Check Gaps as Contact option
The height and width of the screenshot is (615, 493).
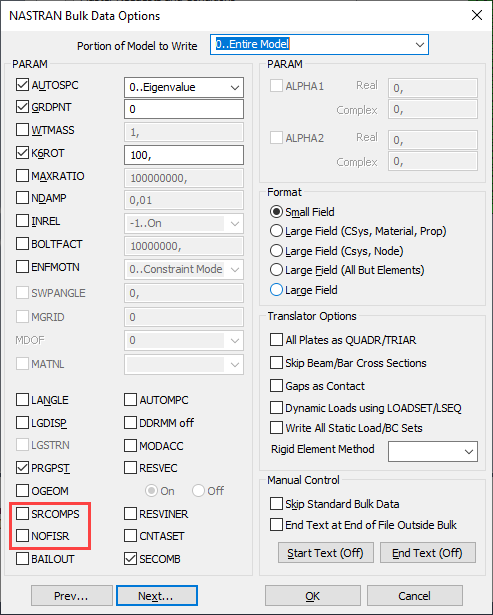click(276, 386)
